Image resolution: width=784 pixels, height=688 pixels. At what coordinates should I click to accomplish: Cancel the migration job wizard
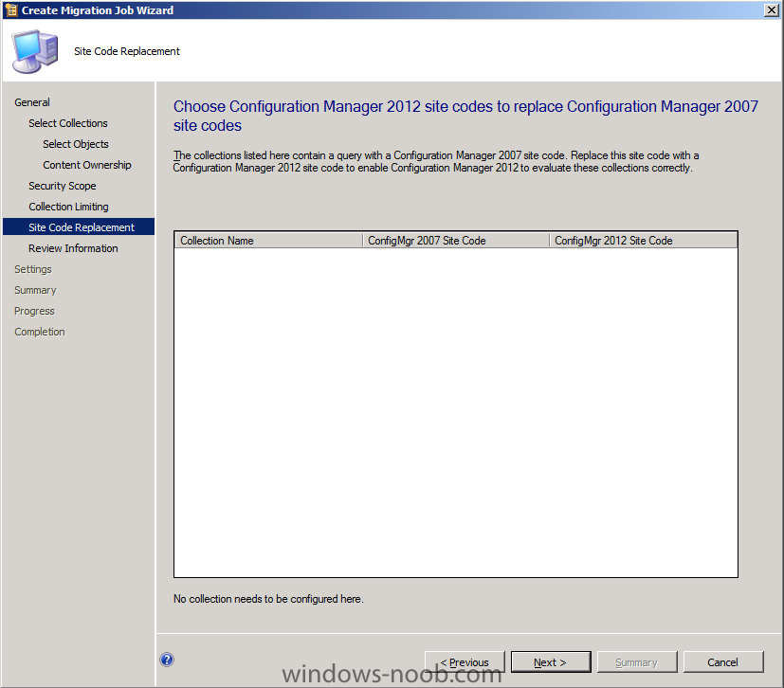pyautogui.click(x=723, y=662)
